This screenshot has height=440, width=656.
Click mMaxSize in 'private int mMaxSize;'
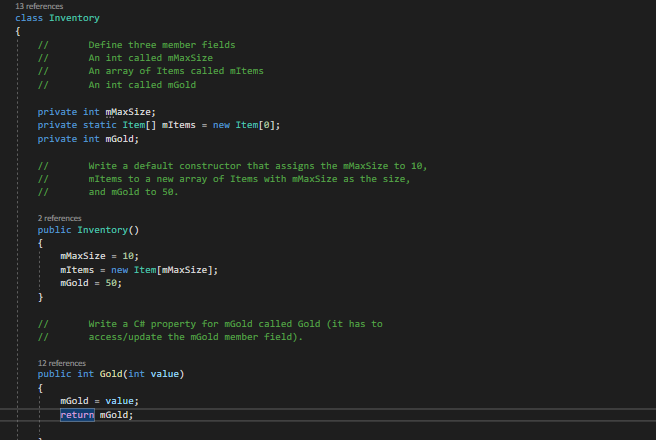(x=128, y=112)
